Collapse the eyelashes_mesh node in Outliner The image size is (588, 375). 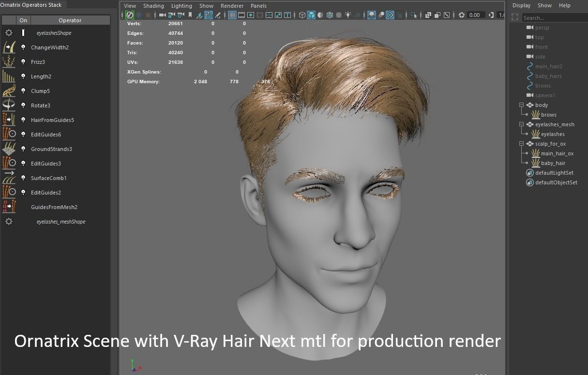tap(521, 124)
